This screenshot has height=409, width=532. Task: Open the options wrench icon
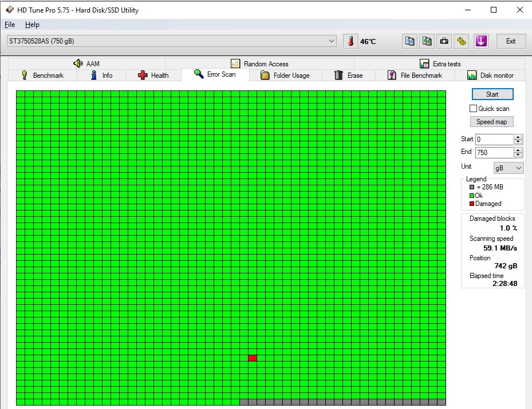[462, 41]
